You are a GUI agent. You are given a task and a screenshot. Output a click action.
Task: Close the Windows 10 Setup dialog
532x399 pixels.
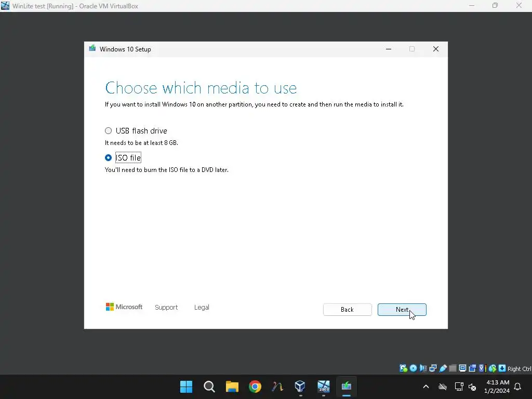436,49
